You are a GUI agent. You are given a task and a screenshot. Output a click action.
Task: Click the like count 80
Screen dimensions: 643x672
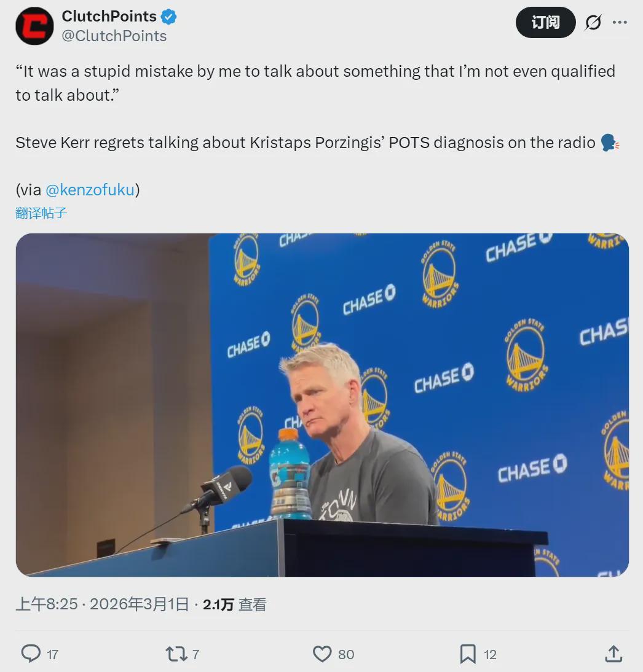[x=346, y=654]
